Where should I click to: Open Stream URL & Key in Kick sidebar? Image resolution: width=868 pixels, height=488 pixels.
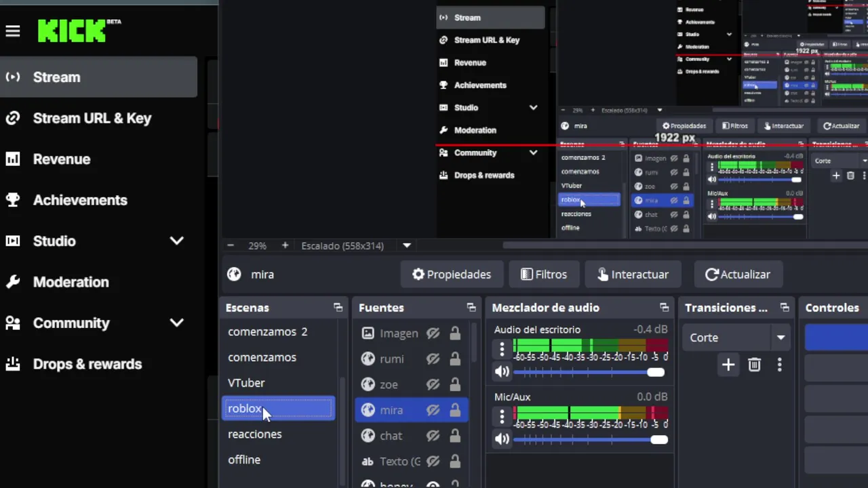[92, 118]
